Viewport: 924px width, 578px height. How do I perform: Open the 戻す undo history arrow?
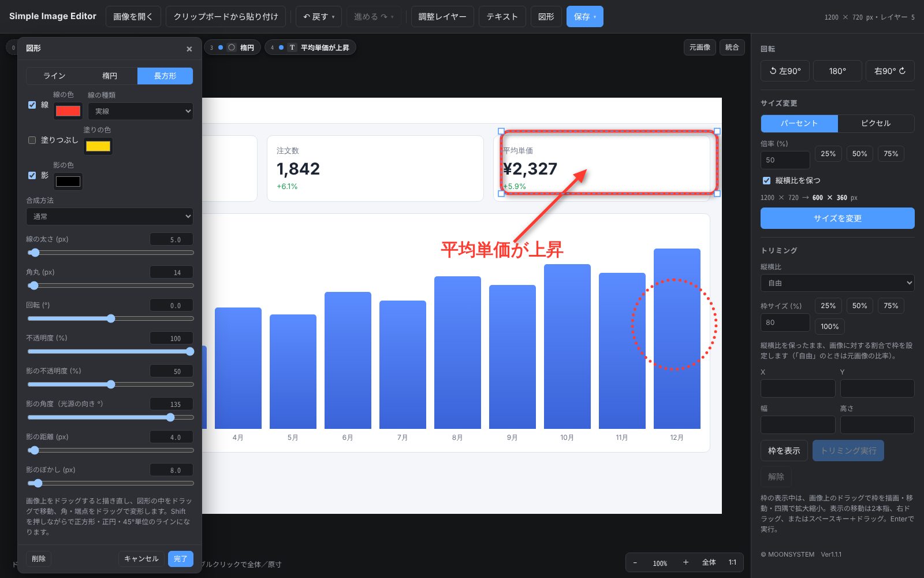point(334,17)
